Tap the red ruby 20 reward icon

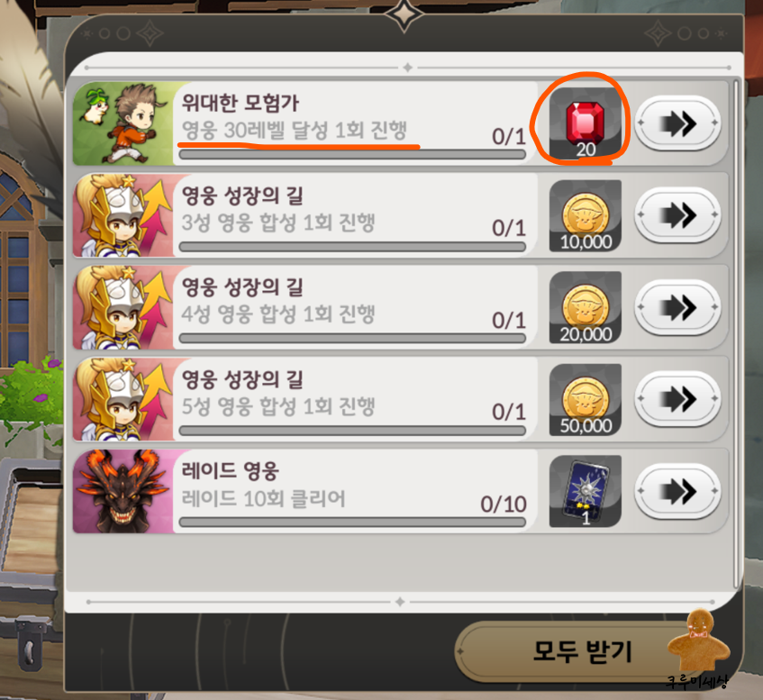tap(586, 123)
